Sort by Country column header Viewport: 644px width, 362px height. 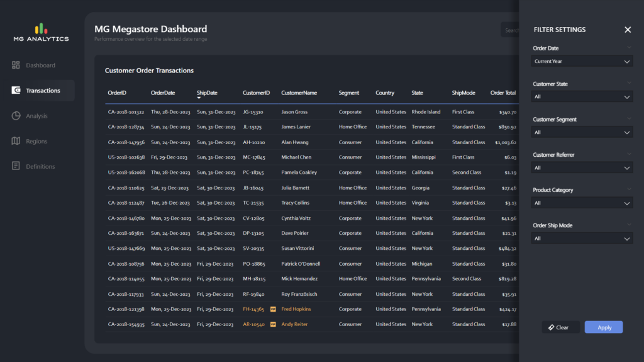click(x=385, y=93)
